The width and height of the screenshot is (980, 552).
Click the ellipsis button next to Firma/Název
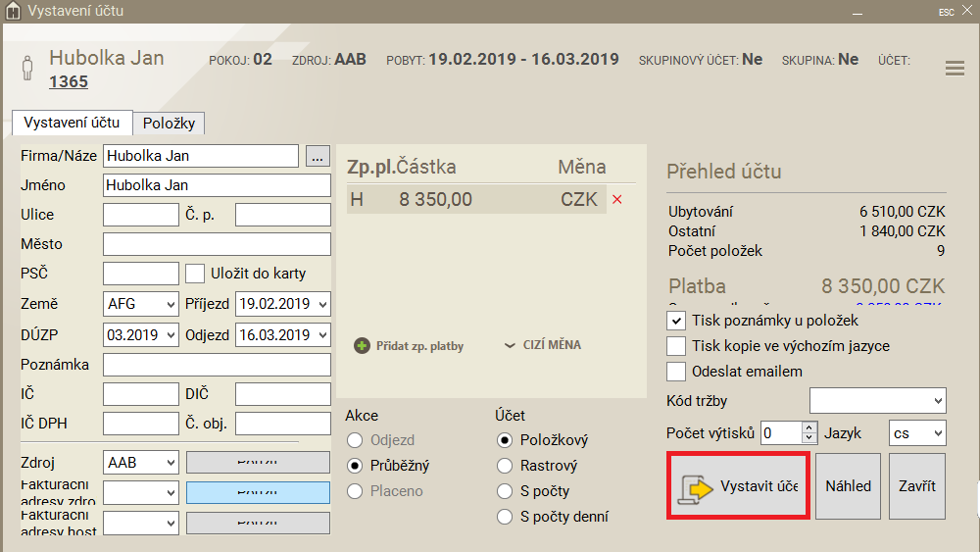[x=318, y=156]
